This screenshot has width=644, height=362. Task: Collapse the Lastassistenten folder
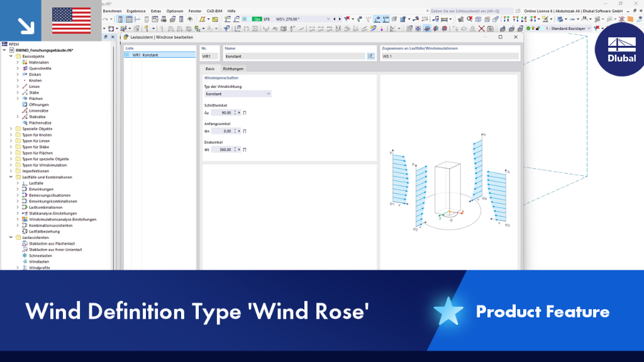11,238
